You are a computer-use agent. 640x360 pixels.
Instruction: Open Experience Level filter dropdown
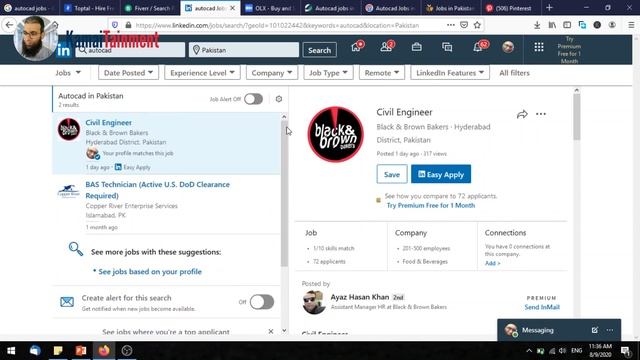202,73
